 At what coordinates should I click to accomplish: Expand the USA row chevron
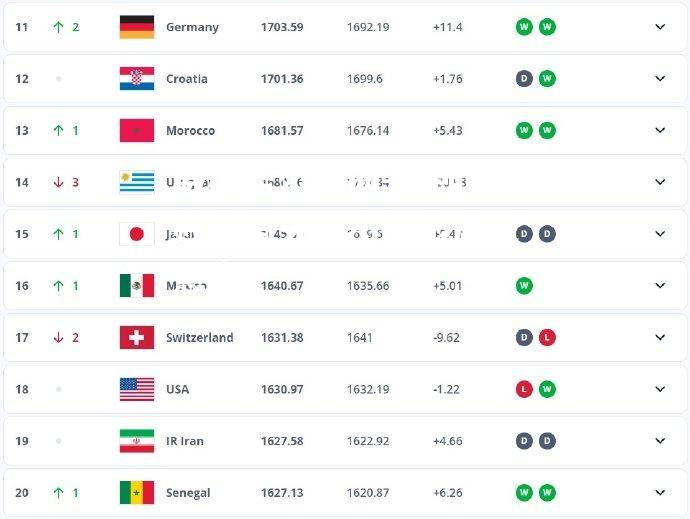pyautogui.click(x=660, y=389)
